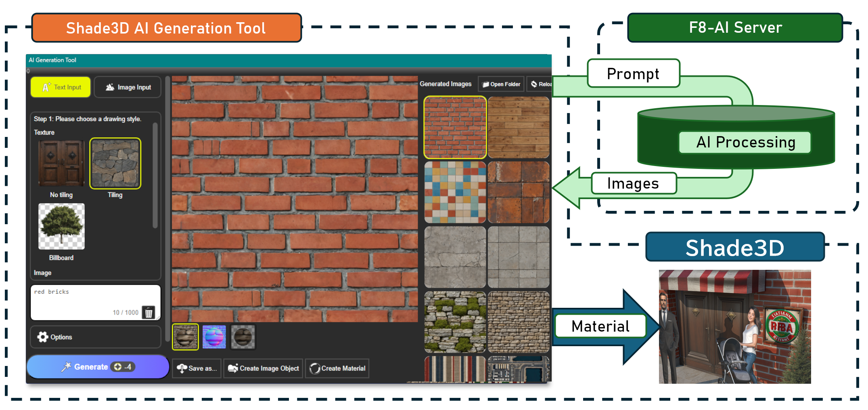Click the "Texture" section label
The image size is (868, 410).
coord(44,132)
